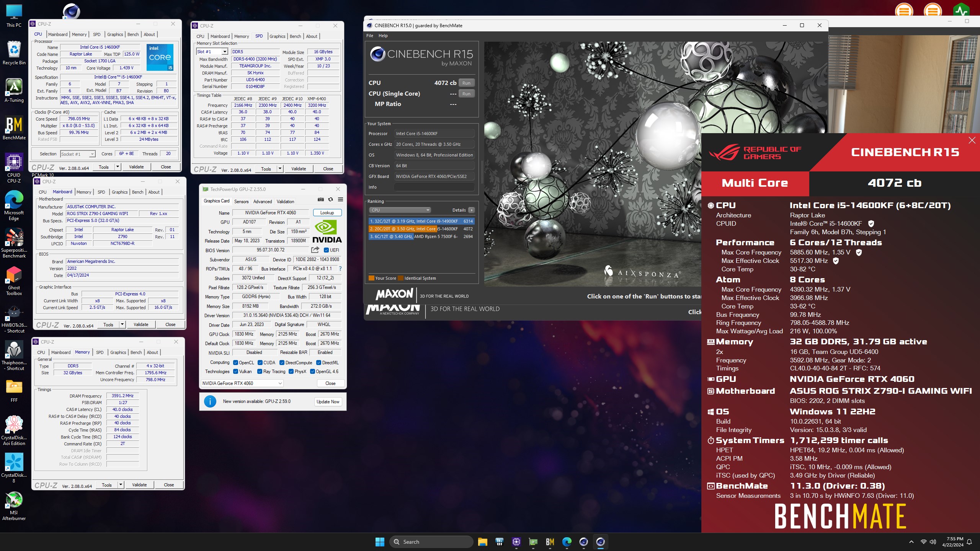Open CPUID CPU-Z desktop icon

tap(14, 168)
